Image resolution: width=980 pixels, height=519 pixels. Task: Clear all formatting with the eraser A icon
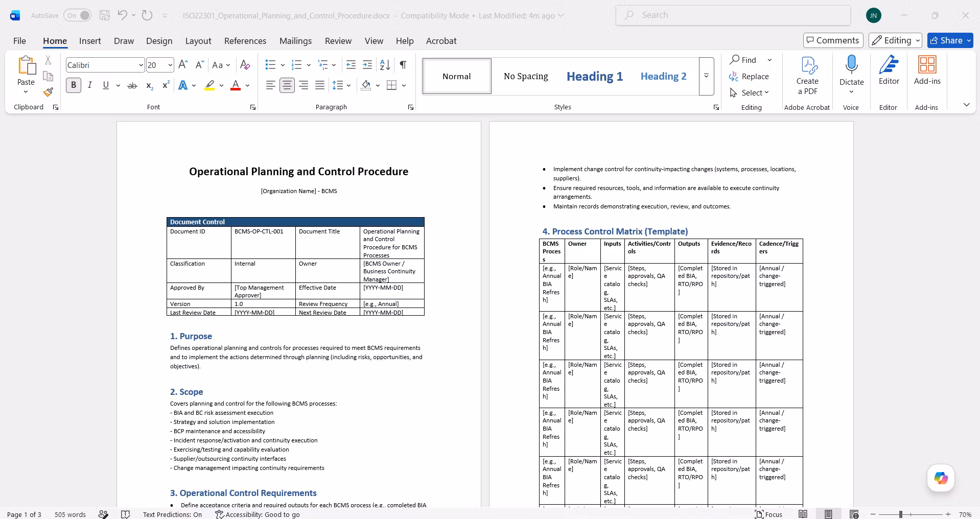pos(245,65)
